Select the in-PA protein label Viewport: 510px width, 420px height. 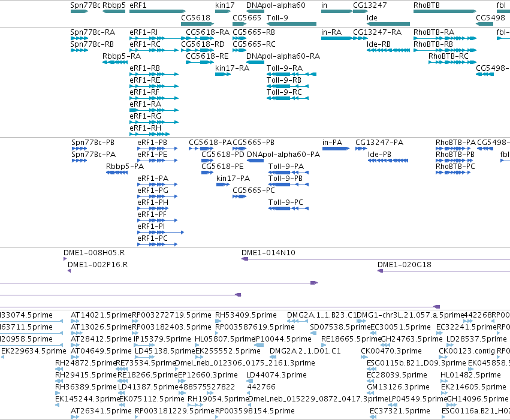(x=333, y=143)
